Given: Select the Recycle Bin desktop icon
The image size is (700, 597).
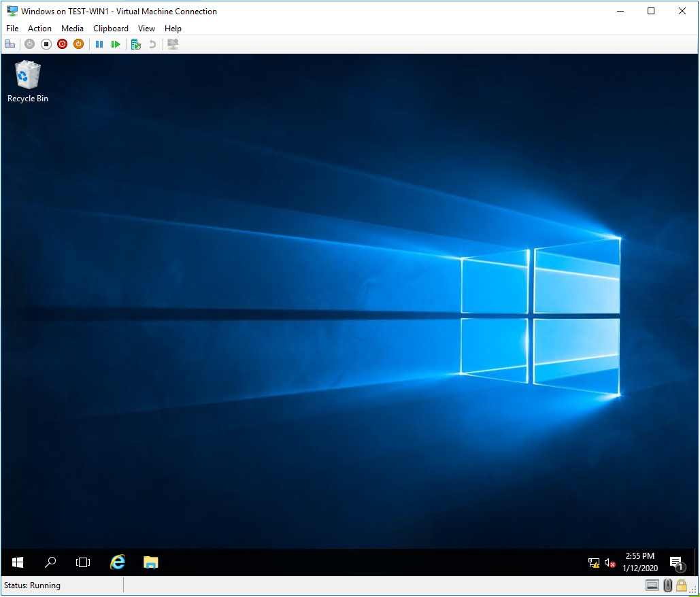Looking at the screenshot, I should [x=28, y=82].
